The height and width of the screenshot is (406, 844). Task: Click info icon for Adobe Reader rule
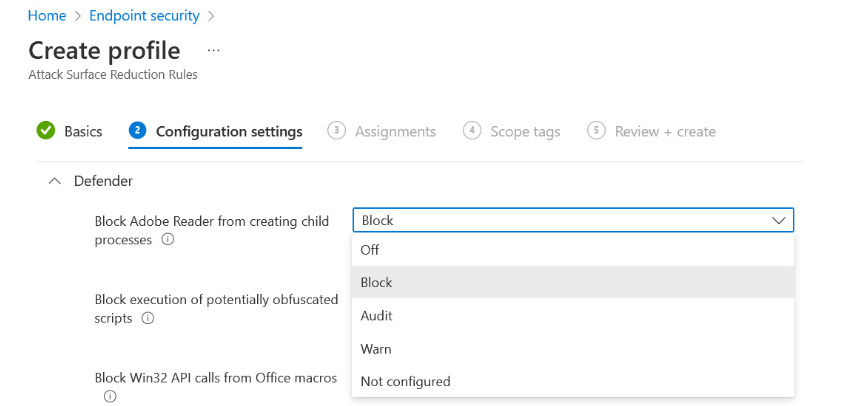tap(168, 240)
